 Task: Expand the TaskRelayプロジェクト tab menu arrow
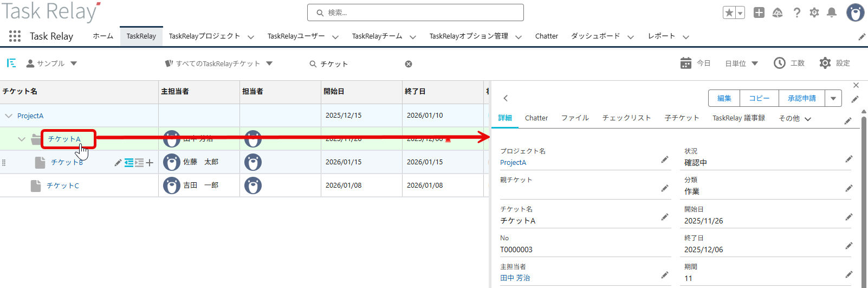coord(251,37)
